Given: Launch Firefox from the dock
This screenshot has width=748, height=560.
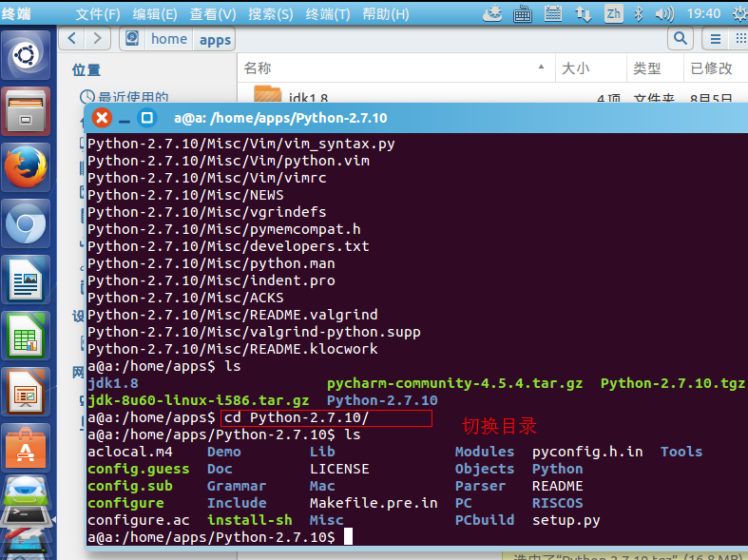Looking at the screenshot, I should click(x=26, y=167).
